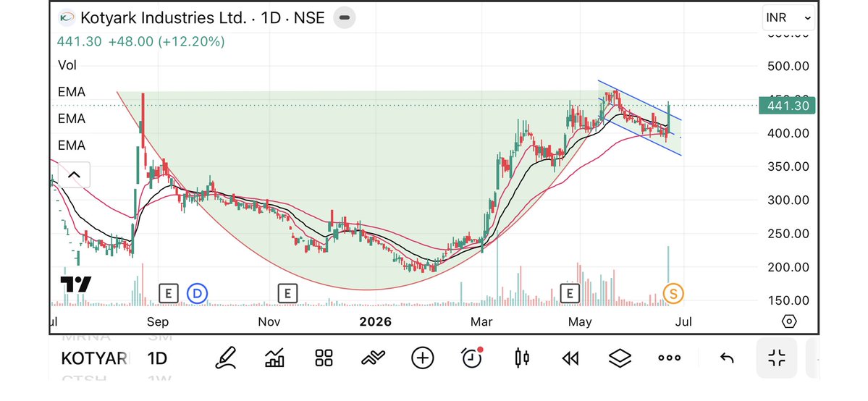This screenshot has height=401, width=868.
Task: Click the Kotyark company logo icon
Action: [x=67, y=17]
